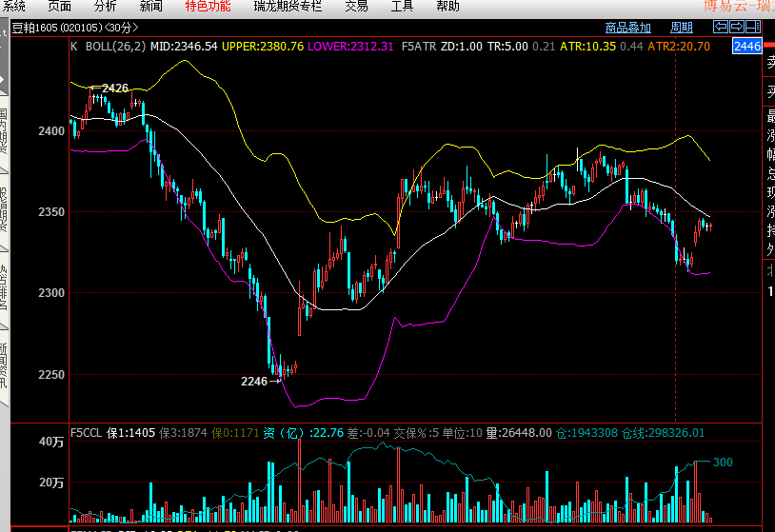Open the 系统 menu
The height and width of the screenshot is (532, 775).
(x=15, y=6)
